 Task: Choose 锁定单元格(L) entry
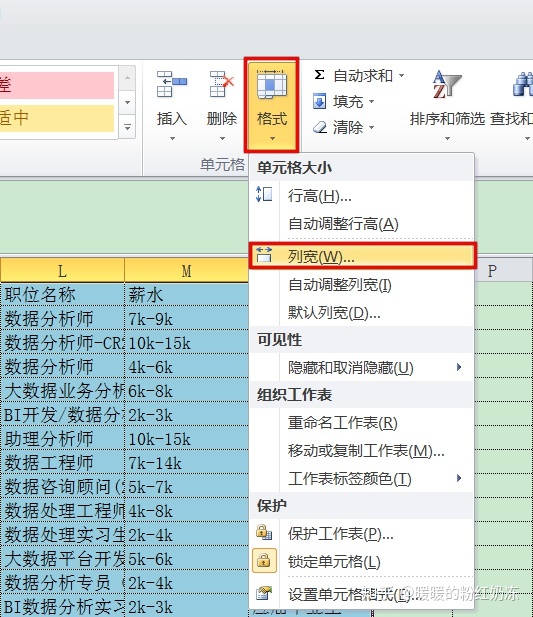(x=361, y=562)
